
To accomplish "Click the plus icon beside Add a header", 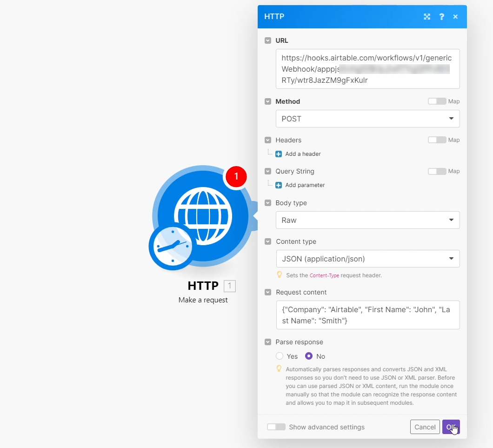I will point(279,154).
